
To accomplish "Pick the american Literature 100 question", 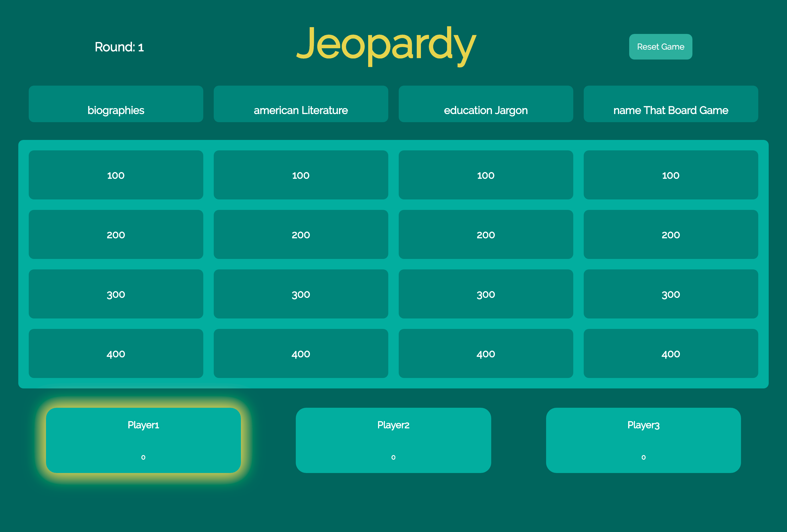I will coord(301,175).
